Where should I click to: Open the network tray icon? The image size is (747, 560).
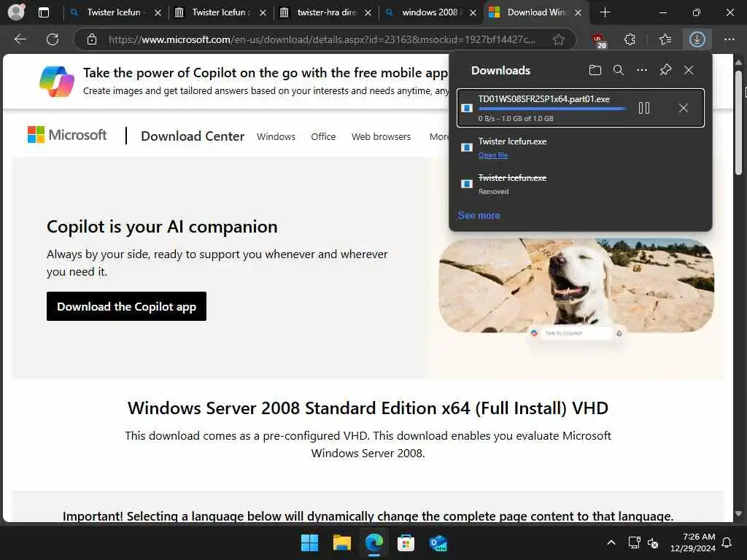tap(635, 542)
